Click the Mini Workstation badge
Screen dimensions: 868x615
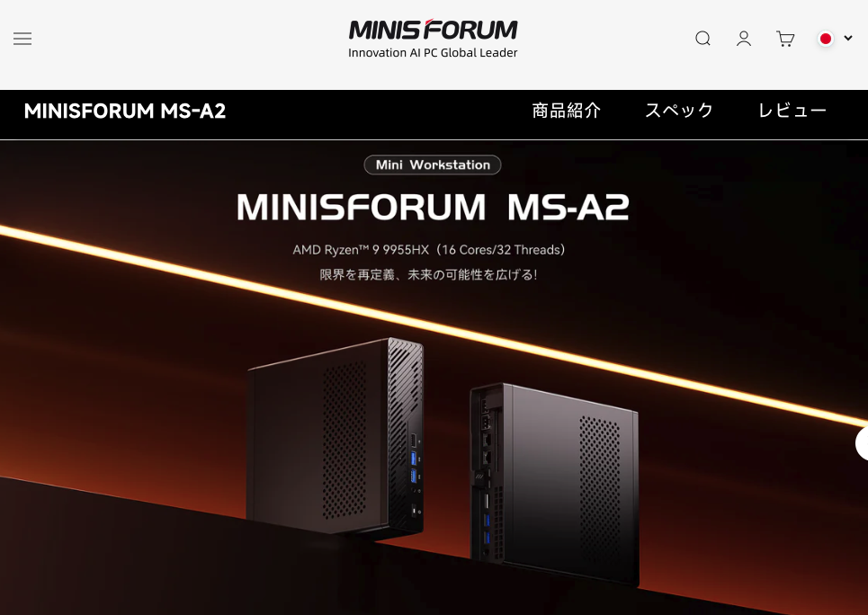(433, 165)
